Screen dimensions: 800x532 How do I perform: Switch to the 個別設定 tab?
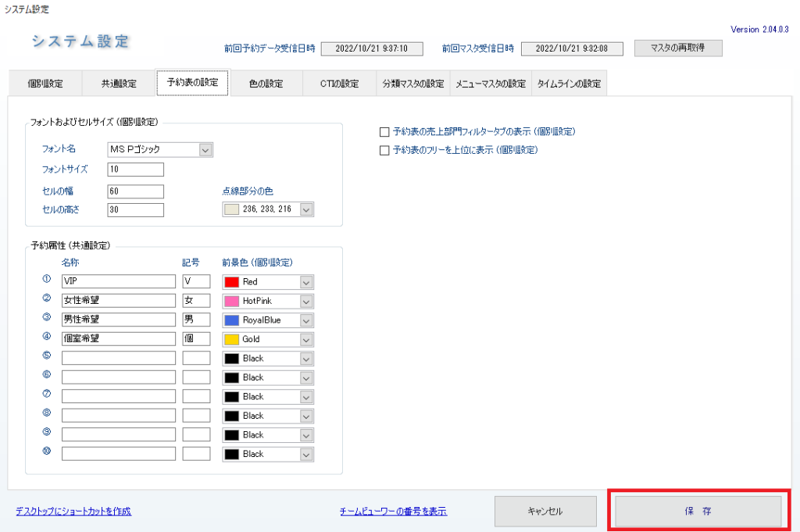[x=45, y=84]
